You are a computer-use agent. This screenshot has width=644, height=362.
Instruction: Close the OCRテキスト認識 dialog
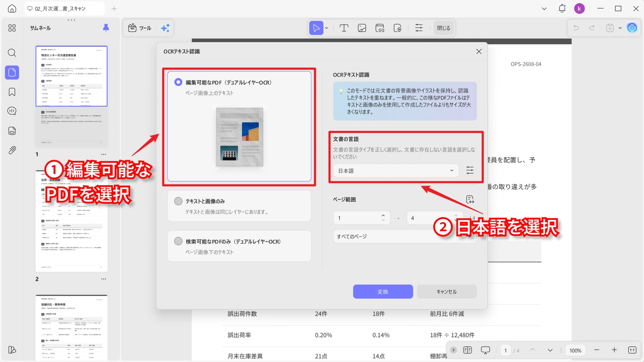pos(479,51)
